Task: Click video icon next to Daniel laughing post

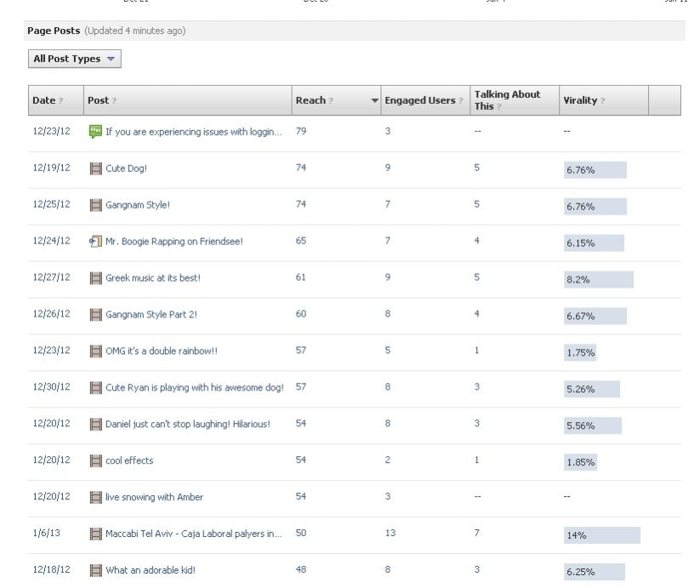Action: pos(95,424)
